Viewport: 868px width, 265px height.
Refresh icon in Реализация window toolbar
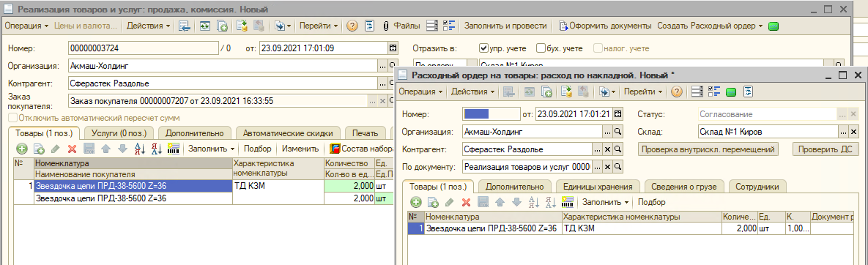pyautogui.click(x=205, y=26)
